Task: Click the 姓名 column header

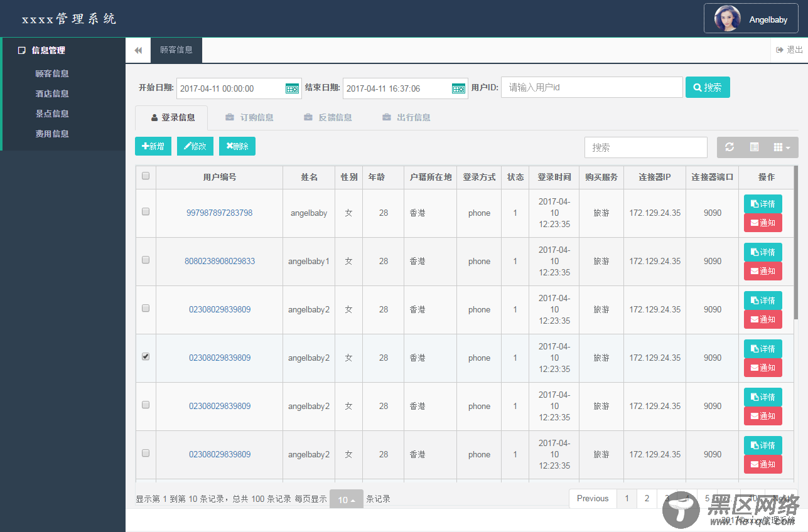Action: pos(309,178)
